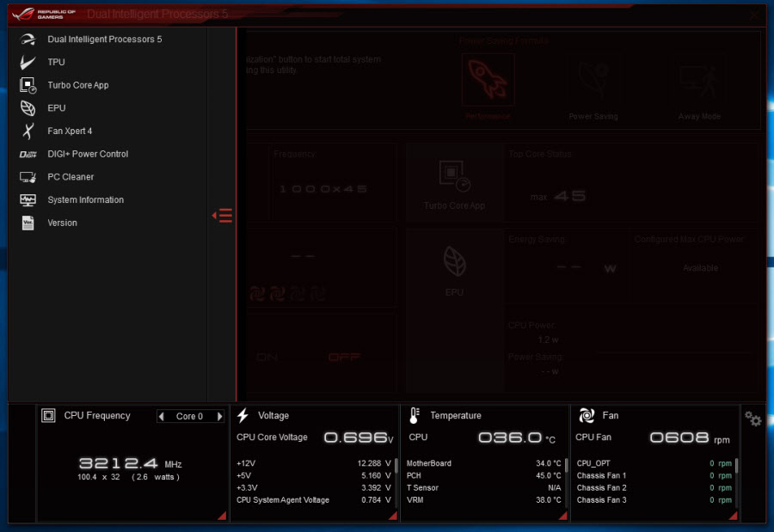
Task: Expand the Voltage panel red corner triangle
Action: (392, 515)
